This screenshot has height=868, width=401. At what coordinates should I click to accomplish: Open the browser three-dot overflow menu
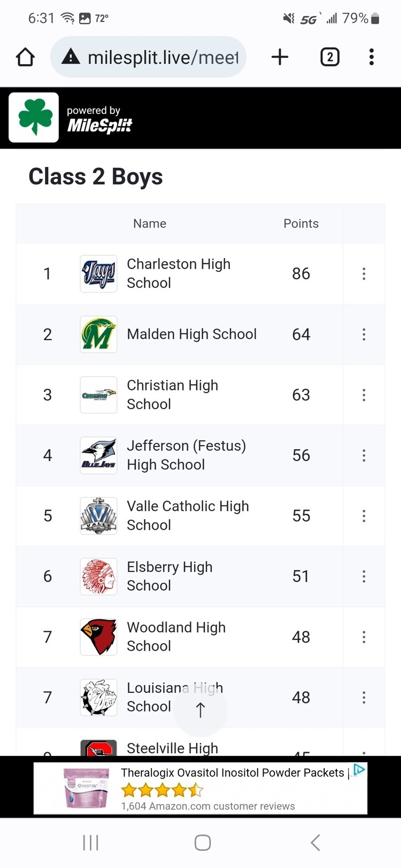pos(371,57)
